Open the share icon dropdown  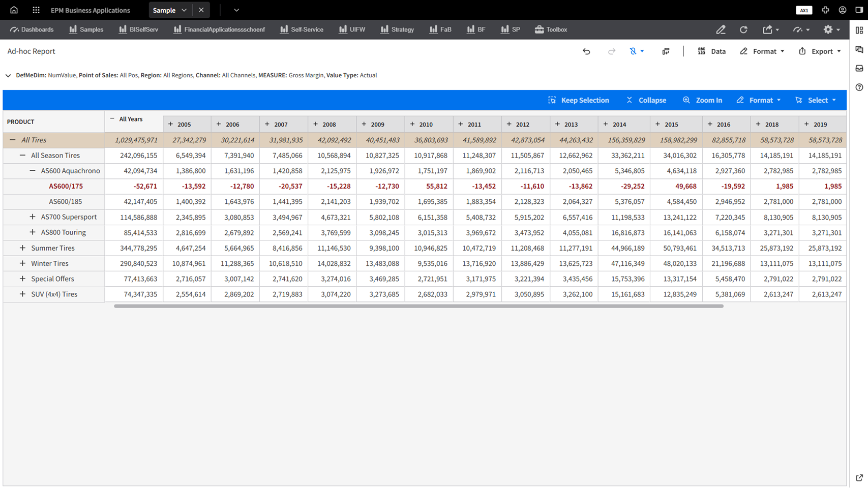coord(770,29)
